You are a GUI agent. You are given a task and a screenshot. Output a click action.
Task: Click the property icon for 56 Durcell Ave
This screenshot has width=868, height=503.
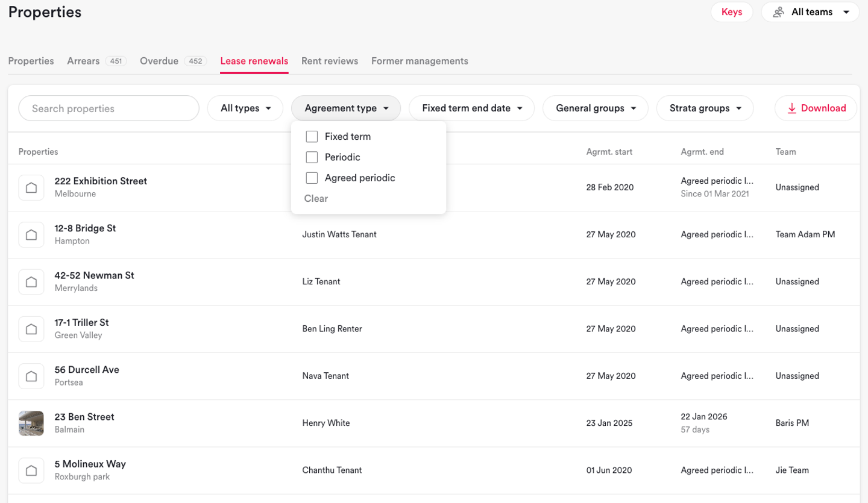click(31, 376)
